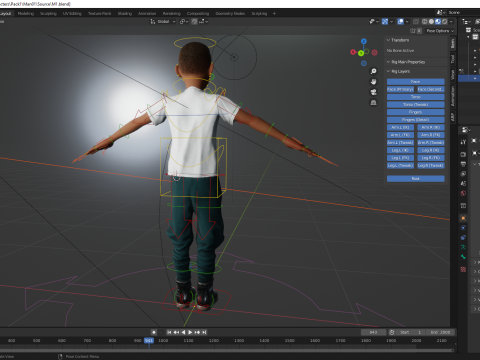Click Torso (Tweak) layer button

(x=416, y=105)
